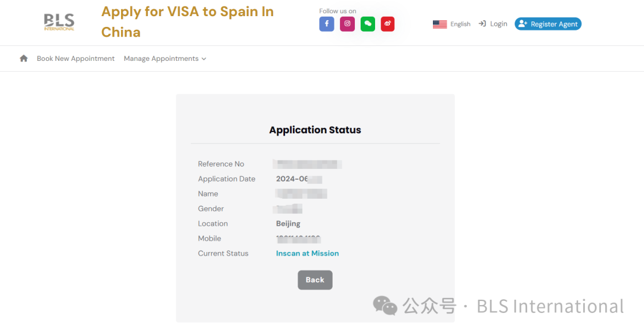This screenshot has height=332, width=644.
Task: Click the BLS International logo
Action: tap(59, 23)
